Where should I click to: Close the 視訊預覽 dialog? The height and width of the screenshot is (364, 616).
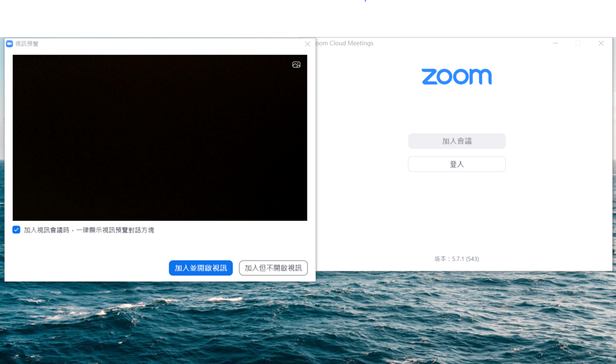307,44
